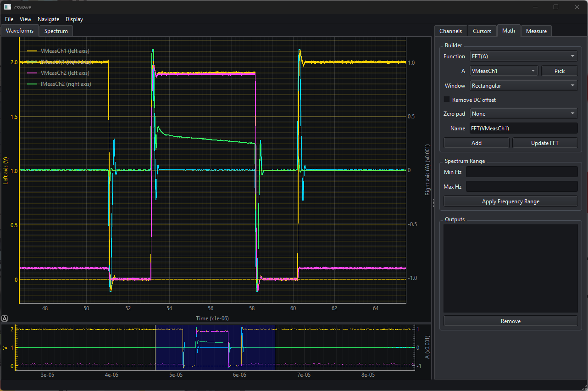This screenshot has width=588, height=391.
Task: Click the magenta VMeasCh2 legend line swatch
Action: [x=32, y=73]
